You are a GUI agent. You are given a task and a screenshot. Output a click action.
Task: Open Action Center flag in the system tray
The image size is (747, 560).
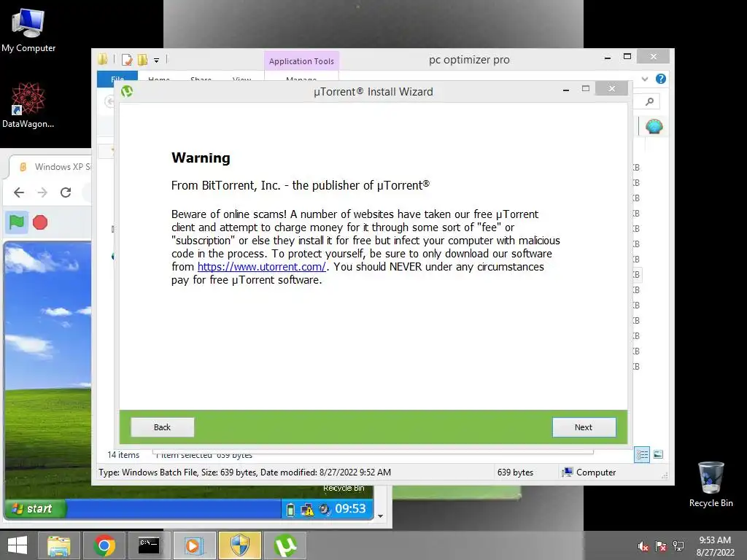(x=661, y=545)
